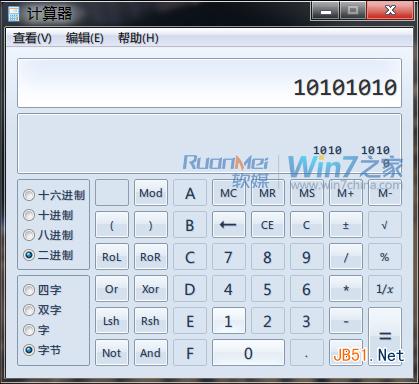
Task: Click the calculator icon in the title bar
Action: [x=13, y=14]
